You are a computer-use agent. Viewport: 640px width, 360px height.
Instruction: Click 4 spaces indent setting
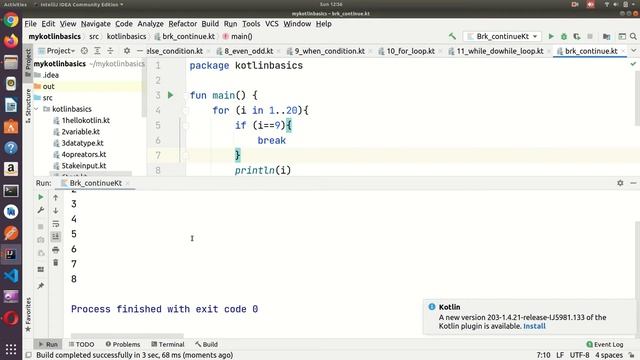(609, 355)
